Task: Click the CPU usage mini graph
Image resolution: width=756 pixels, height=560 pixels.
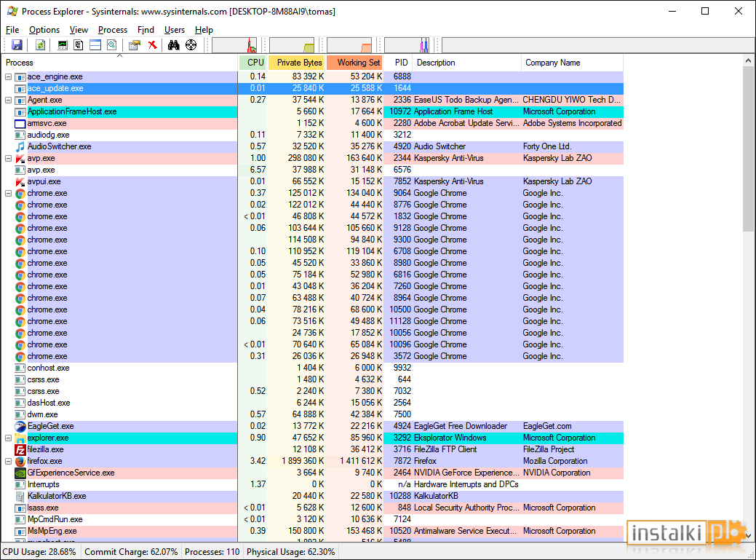Action: point(234,45)
